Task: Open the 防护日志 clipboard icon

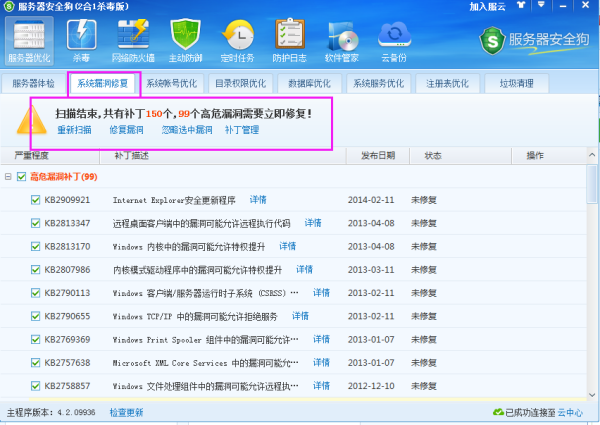Action: point(290,41)
